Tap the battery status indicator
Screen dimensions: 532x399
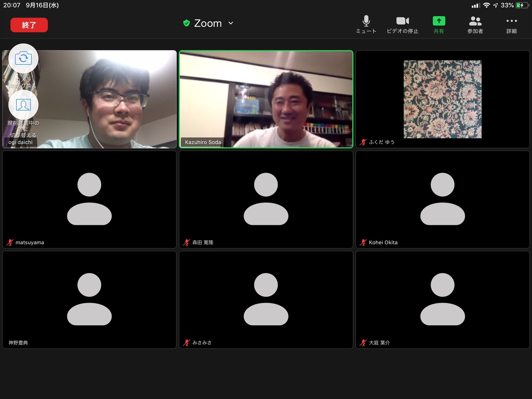point(520,5)
